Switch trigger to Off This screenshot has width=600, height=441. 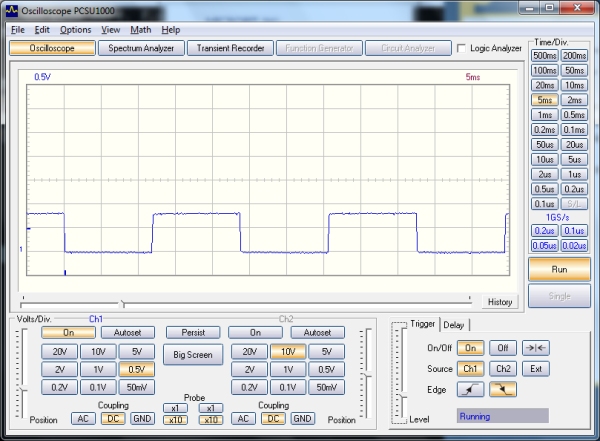pyautogui.click(x=503, y=348)
